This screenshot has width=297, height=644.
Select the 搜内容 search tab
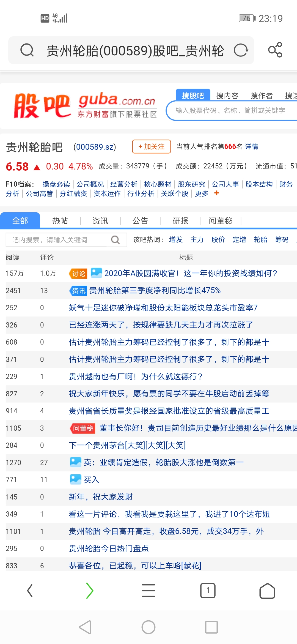(227, 95)
